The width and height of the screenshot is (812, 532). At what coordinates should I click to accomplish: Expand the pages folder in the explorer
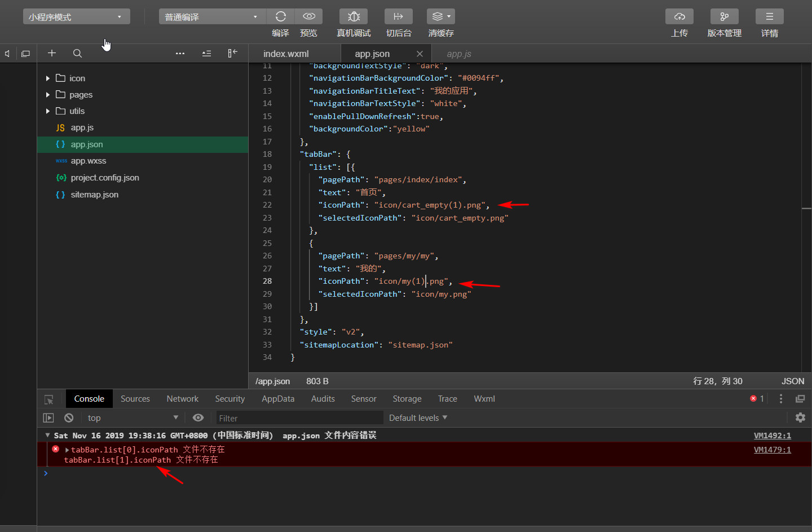coord(47,94)
